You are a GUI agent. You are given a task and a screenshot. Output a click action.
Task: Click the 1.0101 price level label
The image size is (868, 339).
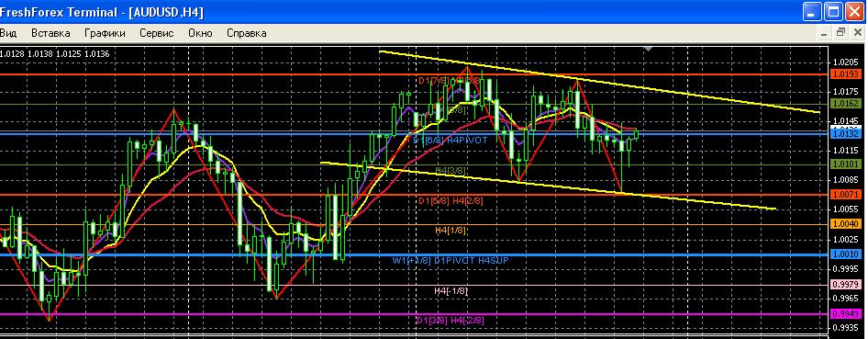[x=845, y=164]
